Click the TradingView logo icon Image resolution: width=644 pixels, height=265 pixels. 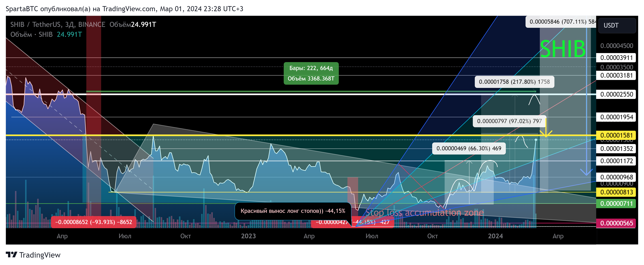pyautogui.click(x=12, y=255)
